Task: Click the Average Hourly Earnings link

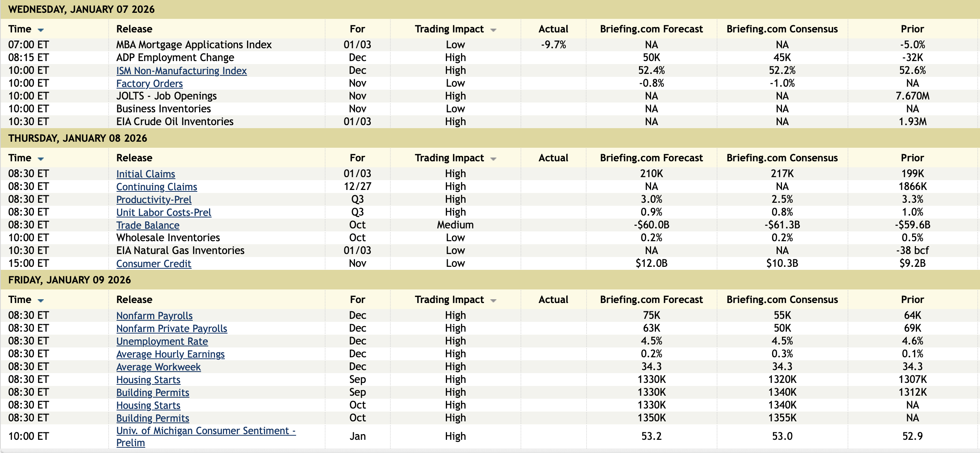Action: coord(171,354)
